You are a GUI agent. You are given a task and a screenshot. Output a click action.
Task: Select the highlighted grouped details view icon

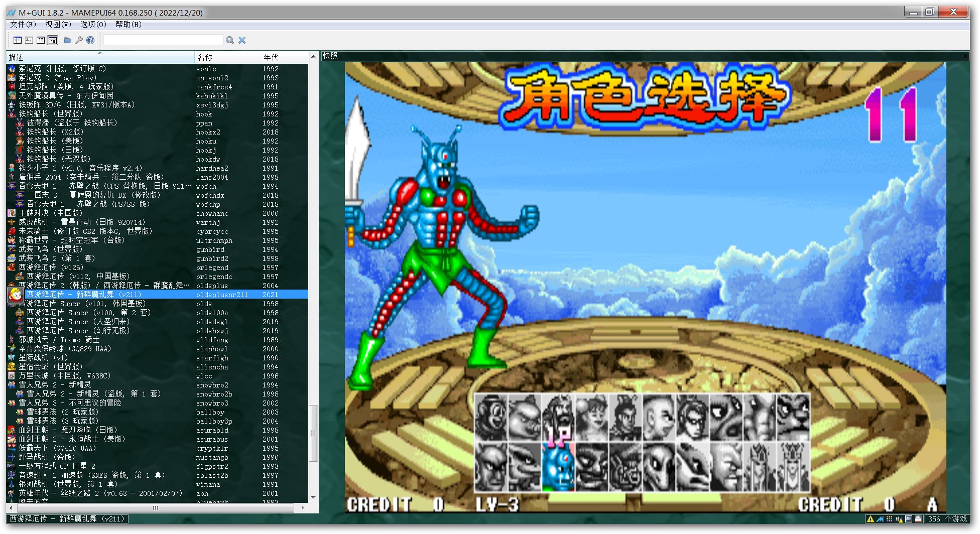pos(52,40)
